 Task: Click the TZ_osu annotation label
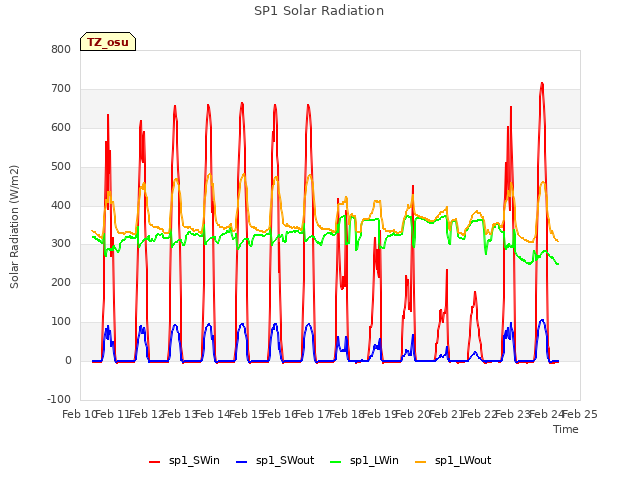coord(108,42)
